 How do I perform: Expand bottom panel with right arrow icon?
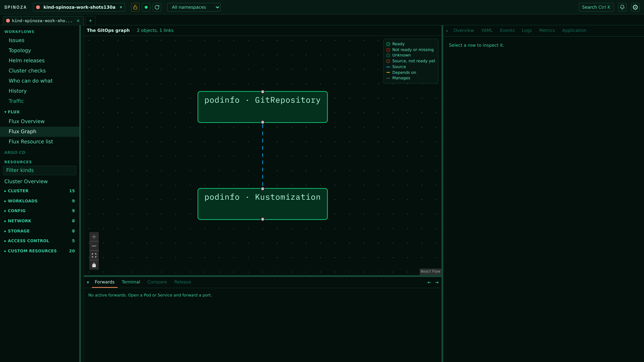[437, 282]
